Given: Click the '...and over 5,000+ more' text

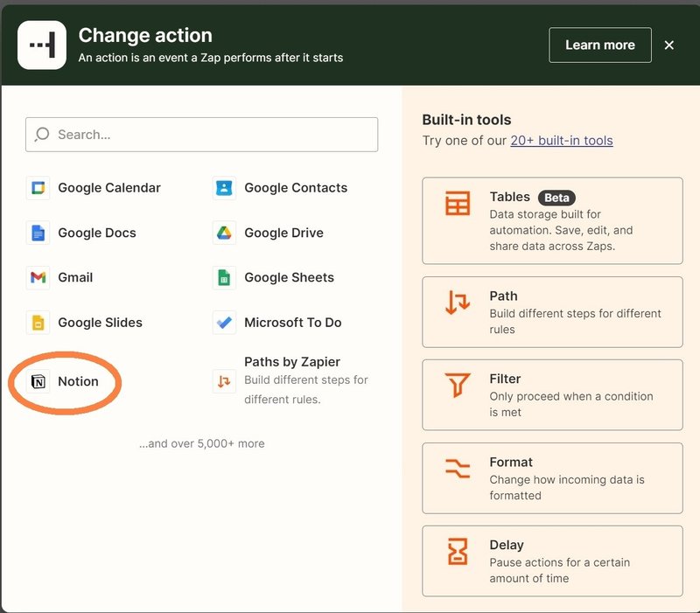Looking at the screenshot, I should pyautogui.click(x=202, y=444).
